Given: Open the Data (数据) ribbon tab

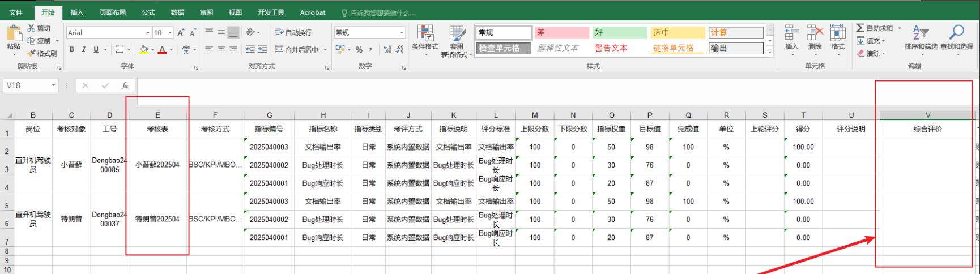Looking at the screenshot, I should (x=177, y=12).
